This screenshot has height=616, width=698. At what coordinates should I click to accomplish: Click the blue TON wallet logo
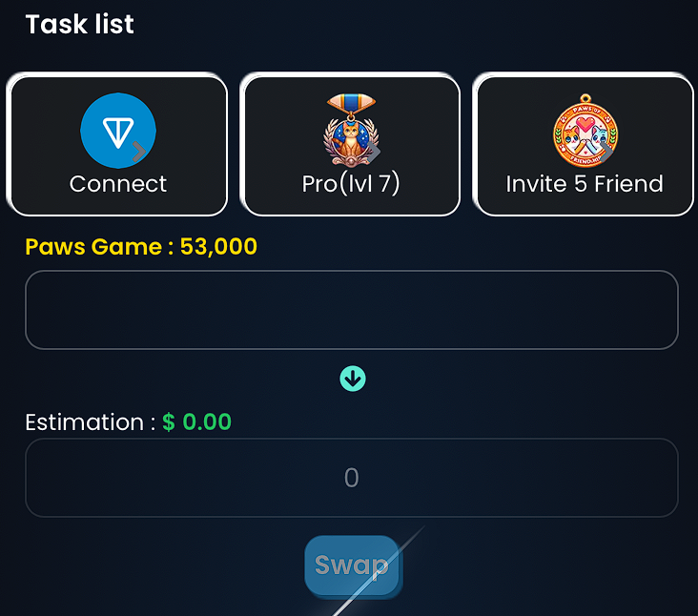pos(118,131)
